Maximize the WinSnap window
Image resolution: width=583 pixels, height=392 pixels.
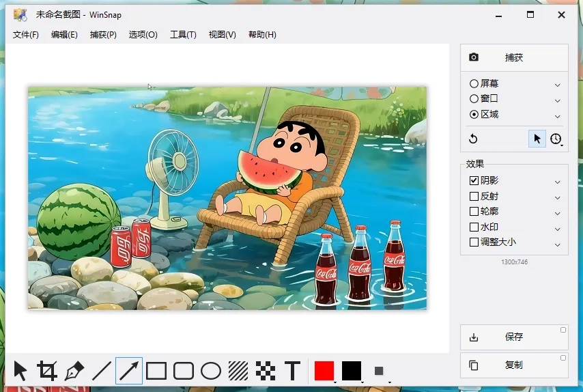tap(530, 15)
